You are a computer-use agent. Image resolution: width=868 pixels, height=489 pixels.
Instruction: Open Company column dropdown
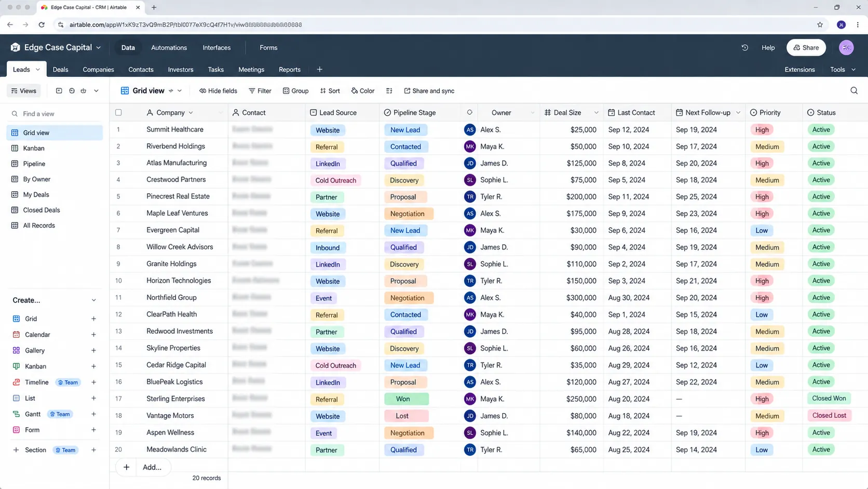coord(191,113)
